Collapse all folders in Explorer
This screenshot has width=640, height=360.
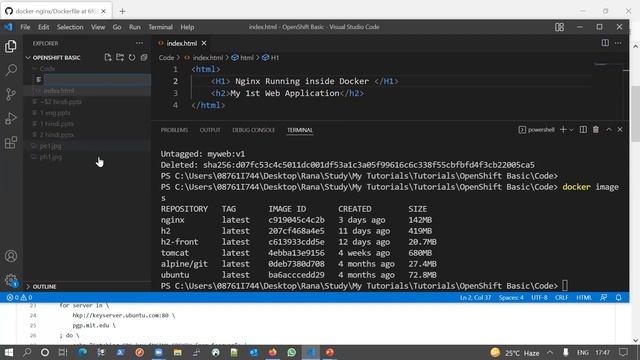click(x=144, y=58)
